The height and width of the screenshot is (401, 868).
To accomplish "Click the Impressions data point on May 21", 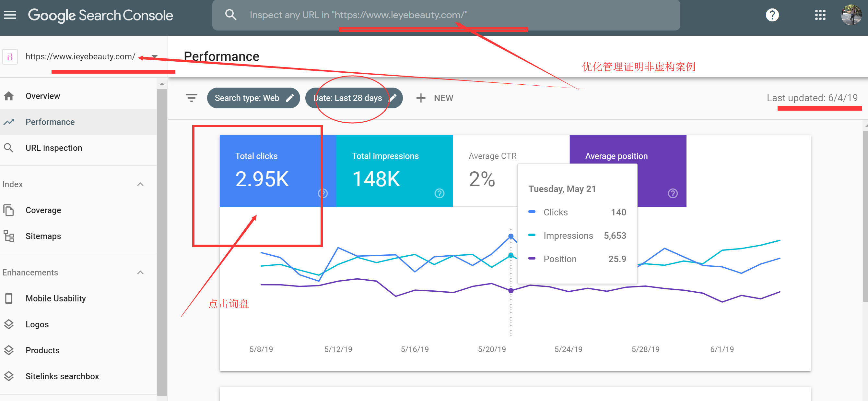I will 511,255.
